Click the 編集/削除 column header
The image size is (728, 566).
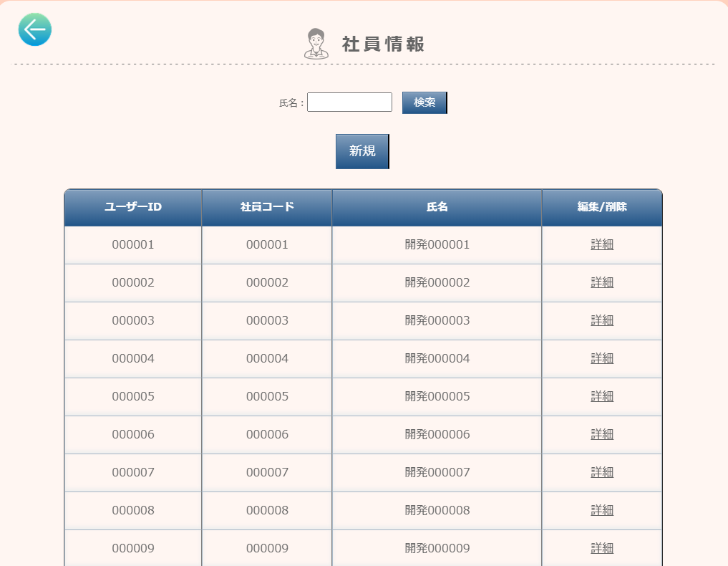point(602,207)
